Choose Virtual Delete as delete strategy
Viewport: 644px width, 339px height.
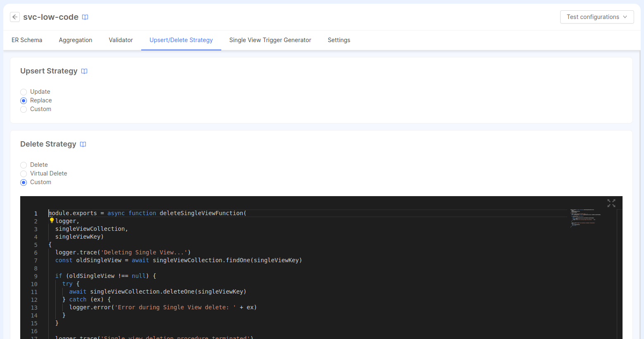coord(24,173)
